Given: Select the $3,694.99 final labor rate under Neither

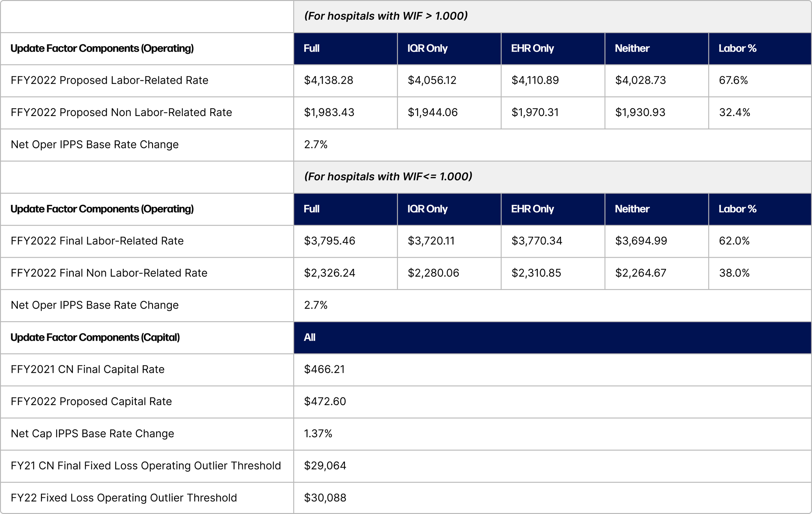Looking at the screenshot, I should pyautogui.click(x=641, y=241).
